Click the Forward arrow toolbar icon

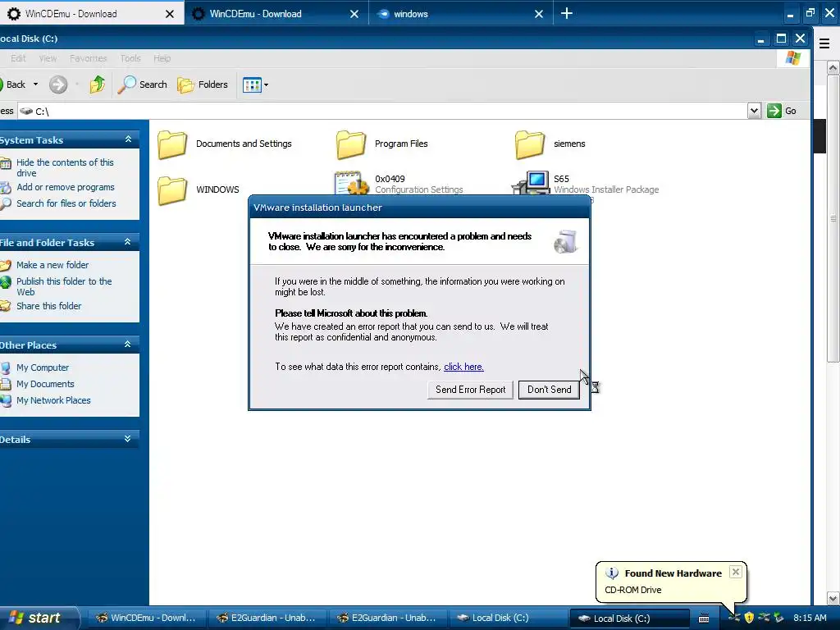[x=58, y=84]
